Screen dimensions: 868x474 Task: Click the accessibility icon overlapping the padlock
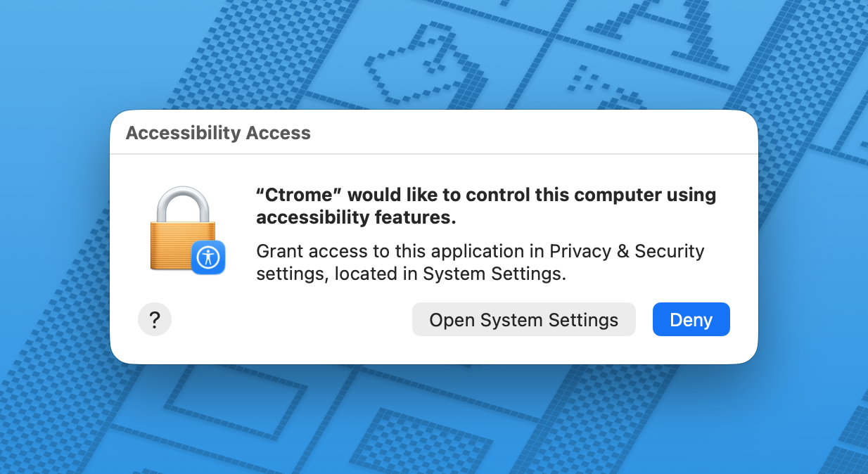click(x=209, y=257)
